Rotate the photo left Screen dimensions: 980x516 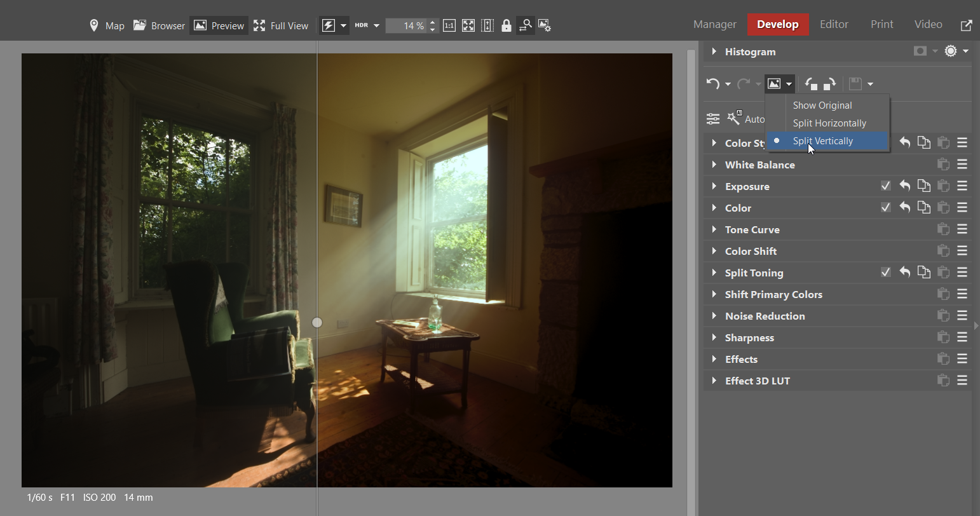pos(811,84)
